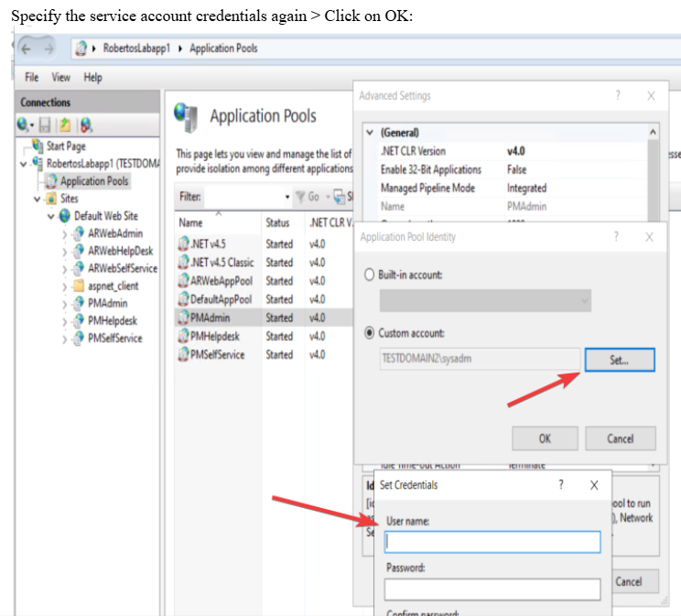681x616 pixels.
Task: Close the Set Credentials dialog
Action: [x=594, y=485]
